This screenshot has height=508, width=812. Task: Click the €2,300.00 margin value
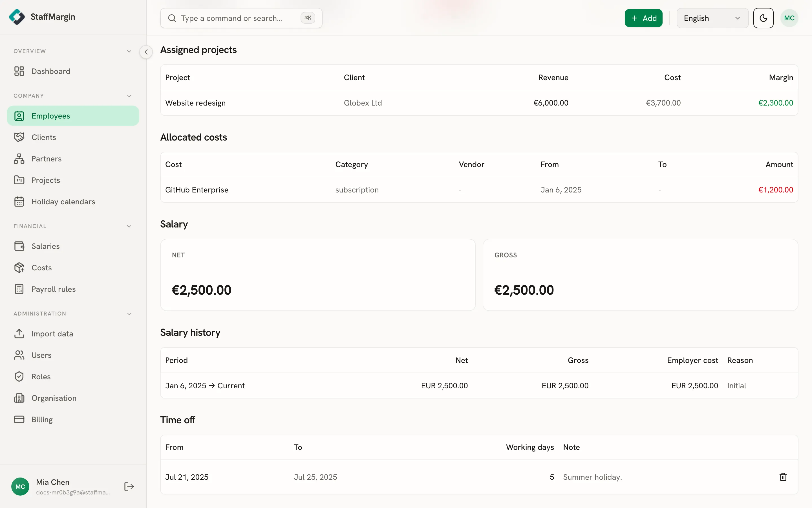pyautogui.click(x=775, y=103)
